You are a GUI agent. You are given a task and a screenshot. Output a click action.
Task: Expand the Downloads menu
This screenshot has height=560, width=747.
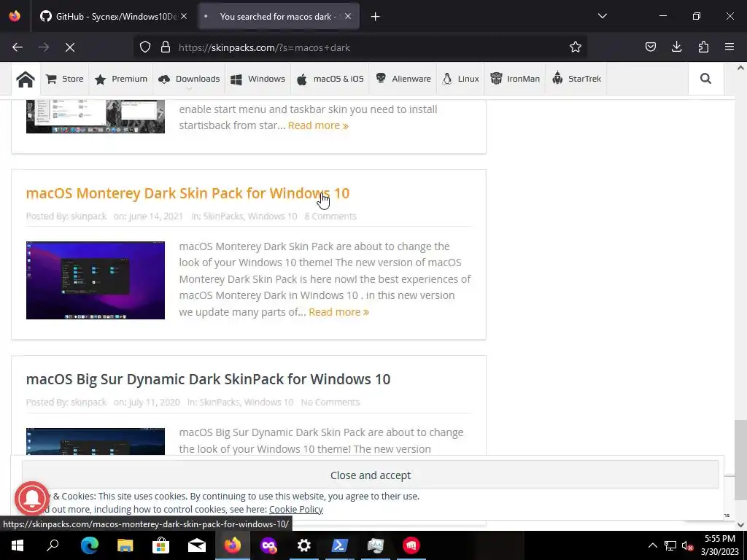coord(189,79)
